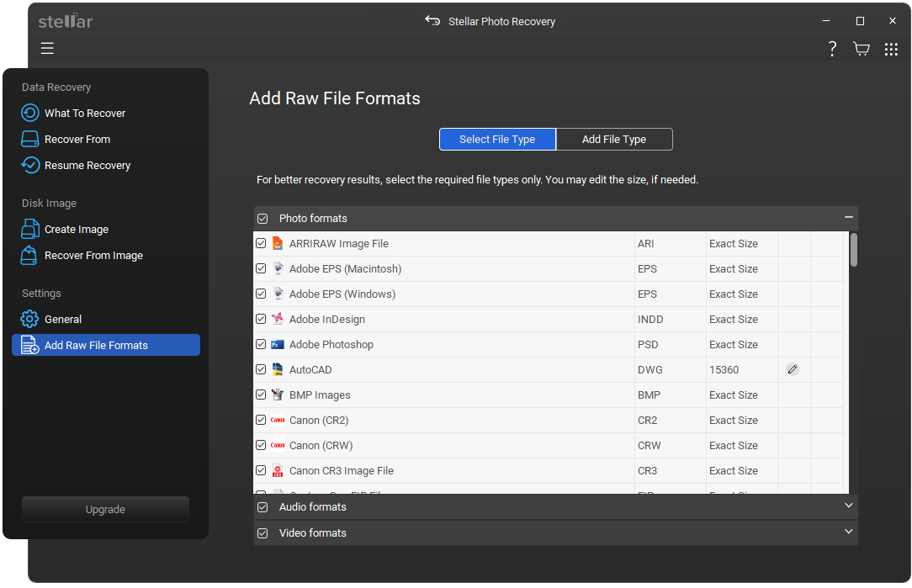Image resolution: width=912 pixels, height=588 pixels.
Task: Click the Canon (CR2) logo icon
Action: click(278, 420)
